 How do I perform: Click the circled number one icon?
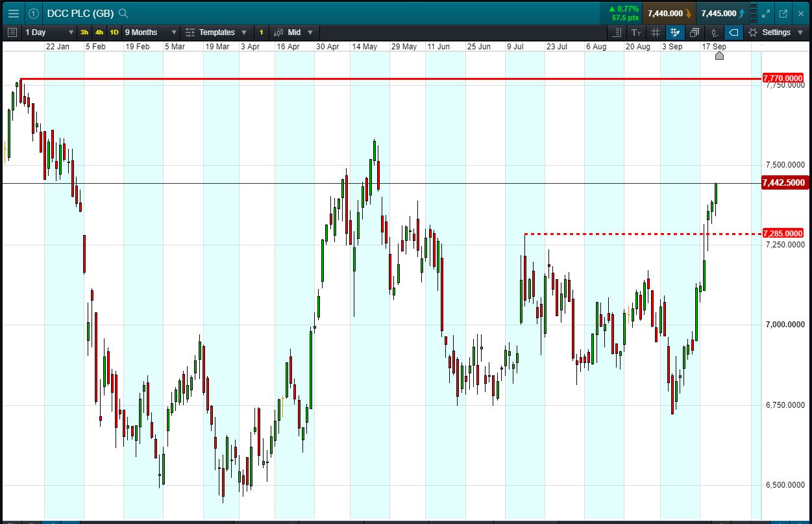34,13
